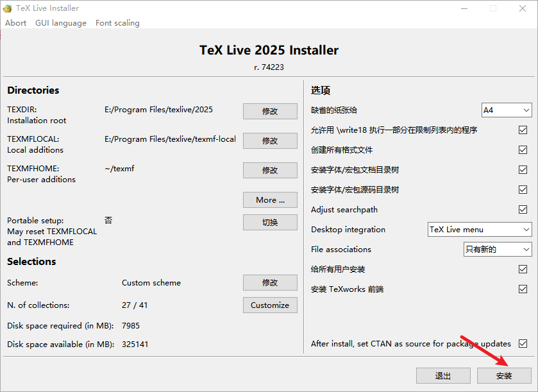Open the File associations dropdown
Viewport: 538px width, 392px height.
[498, 249]
